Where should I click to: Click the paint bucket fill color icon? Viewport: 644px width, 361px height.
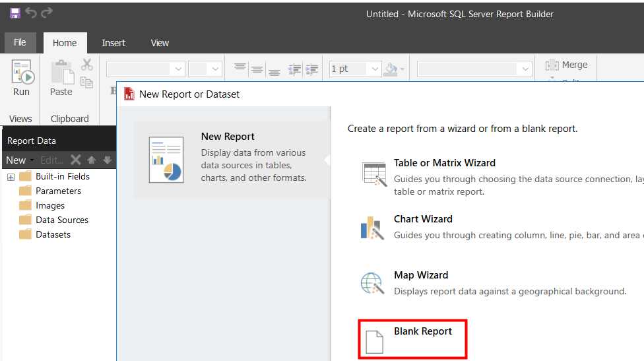tap(391, 69)
